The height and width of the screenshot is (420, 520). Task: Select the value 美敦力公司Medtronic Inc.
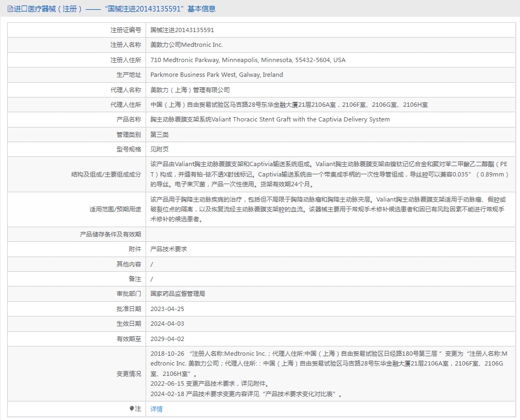click(187, 45)
